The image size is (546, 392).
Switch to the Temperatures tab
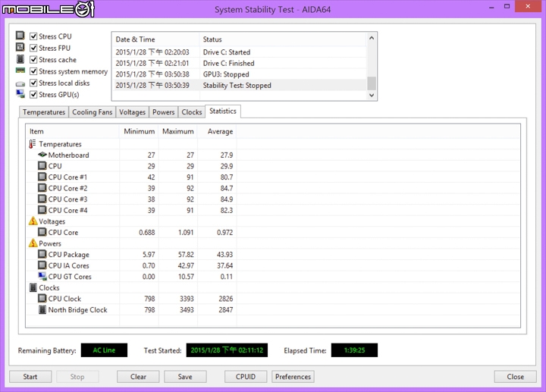[44, 112]
